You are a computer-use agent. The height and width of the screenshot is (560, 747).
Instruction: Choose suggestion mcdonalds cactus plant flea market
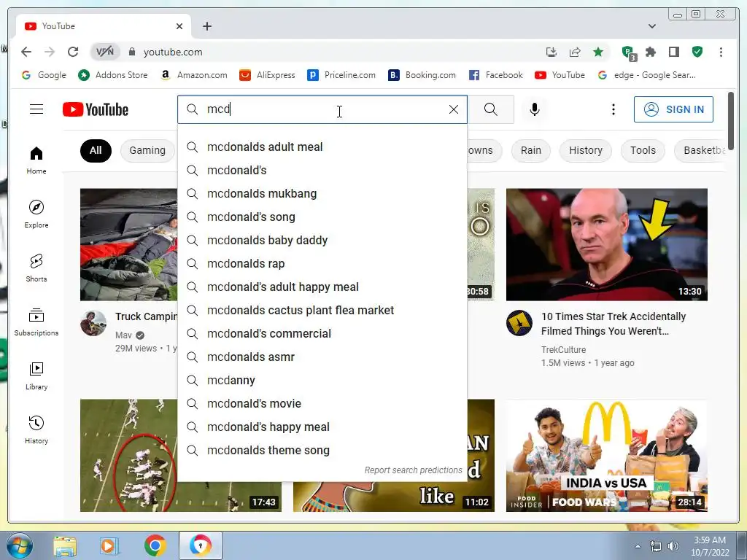point(322,310)
